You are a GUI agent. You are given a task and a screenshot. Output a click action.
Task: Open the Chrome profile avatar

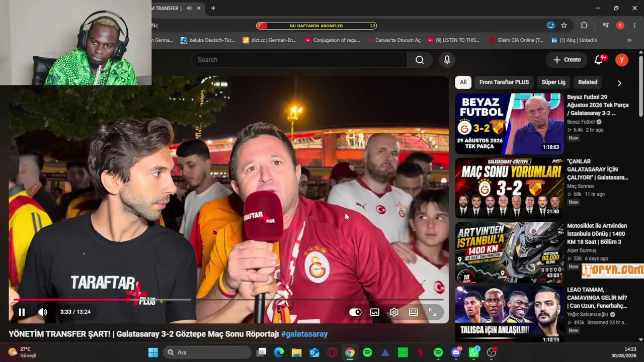tap(620, 25)
